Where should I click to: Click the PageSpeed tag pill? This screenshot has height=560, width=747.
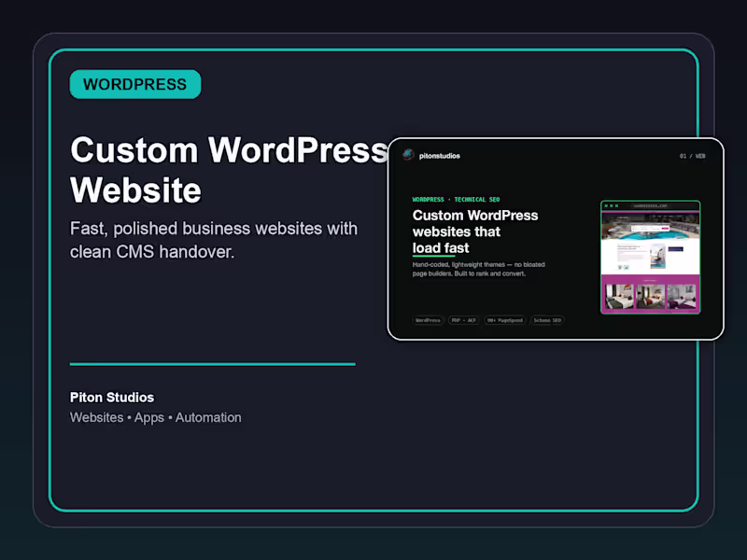click(x=505, y=320)
